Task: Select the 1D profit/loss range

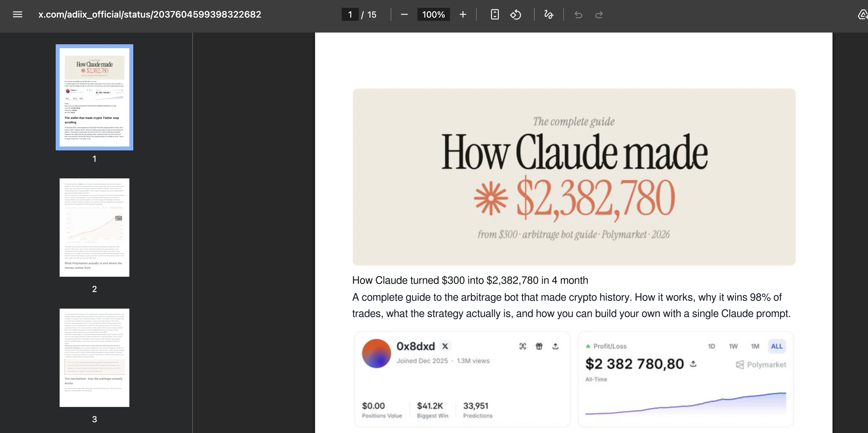Action: click(711, 346)
